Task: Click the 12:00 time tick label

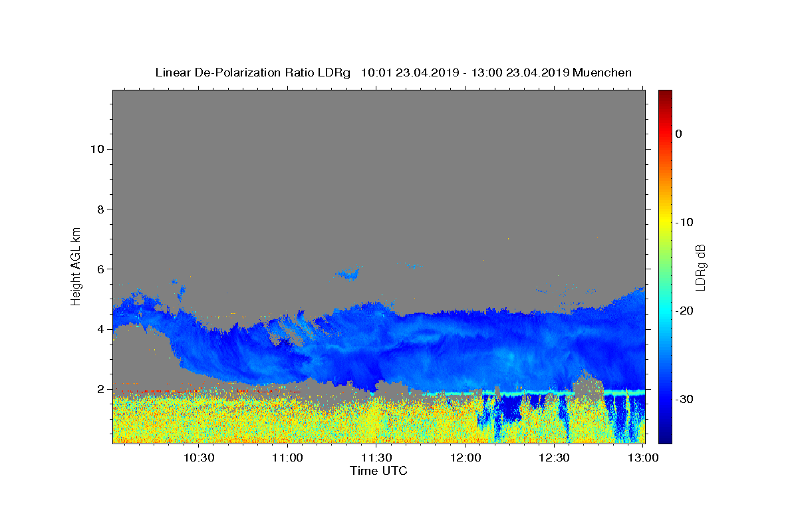Action: point(465,458)
